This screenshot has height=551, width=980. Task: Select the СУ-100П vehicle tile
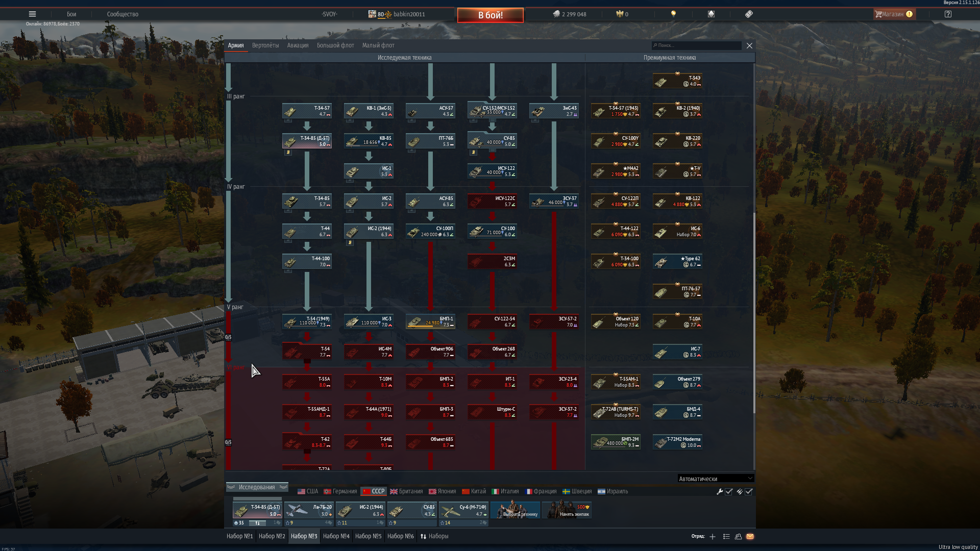click(x=430, y=231)
